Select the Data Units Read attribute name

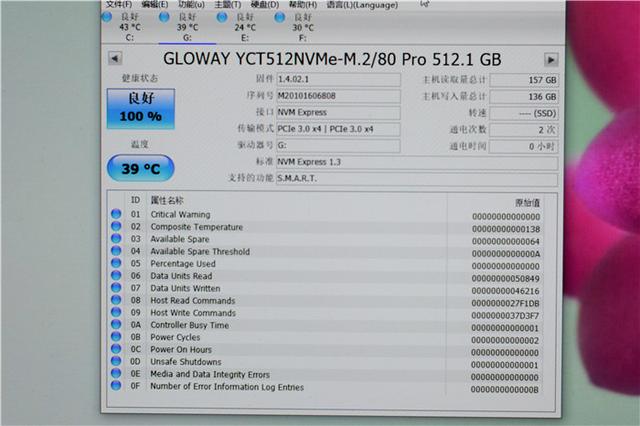coord(181,276)
